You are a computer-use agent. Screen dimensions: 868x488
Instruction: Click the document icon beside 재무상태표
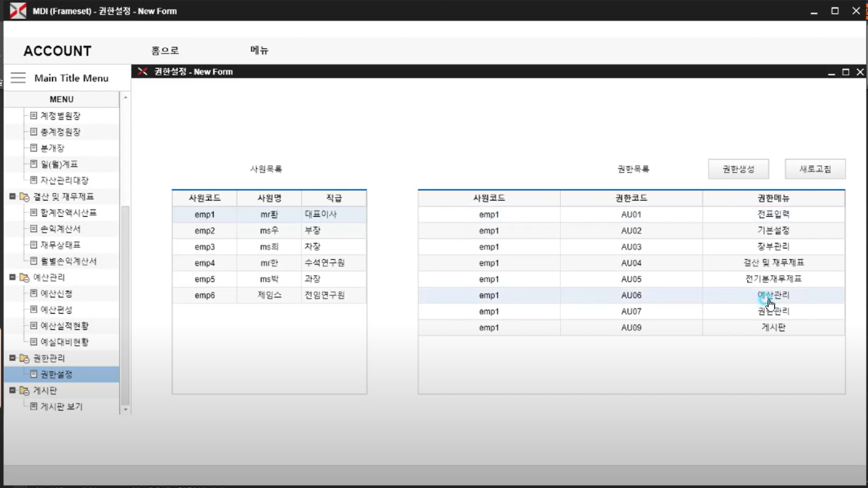(34, 245)
